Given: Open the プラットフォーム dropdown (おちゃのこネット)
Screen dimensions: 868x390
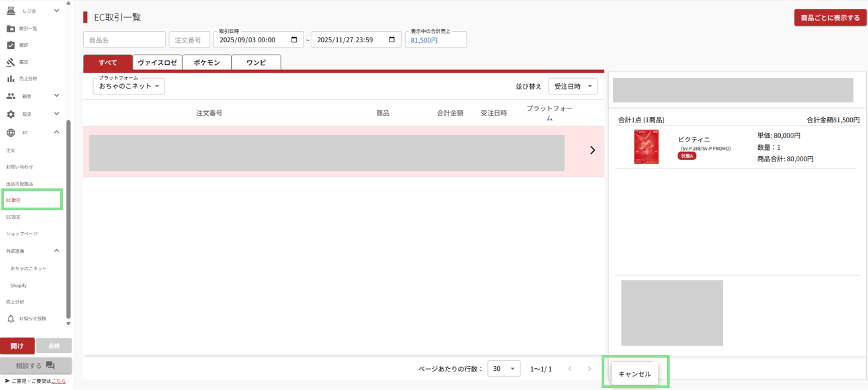Looking at the screenshot, I should [x=129, y=86].
